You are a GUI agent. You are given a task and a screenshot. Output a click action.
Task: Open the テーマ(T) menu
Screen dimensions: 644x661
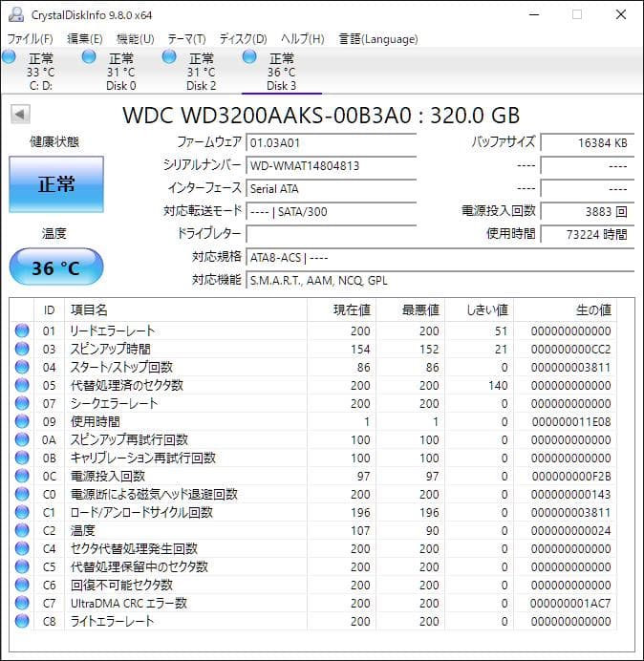pos(186,39)
